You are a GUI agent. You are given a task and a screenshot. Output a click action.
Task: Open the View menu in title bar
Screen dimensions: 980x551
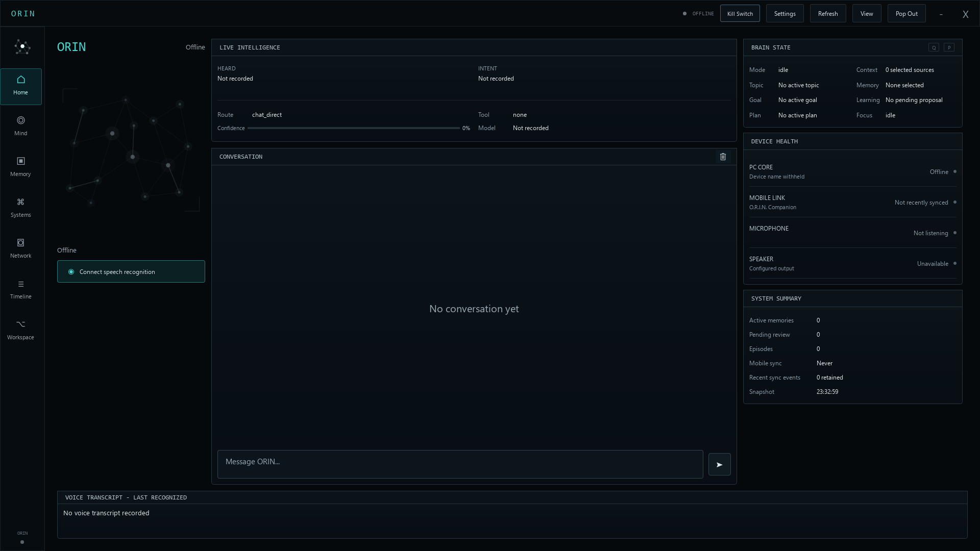click(867, 14)
